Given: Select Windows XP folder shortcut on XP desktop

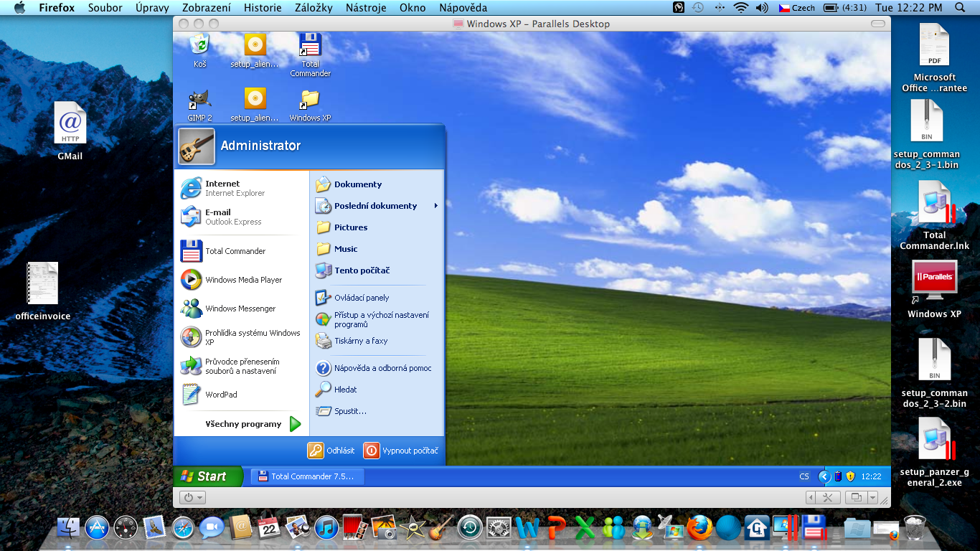Looking at the screenshot, I should pos(310,105).
